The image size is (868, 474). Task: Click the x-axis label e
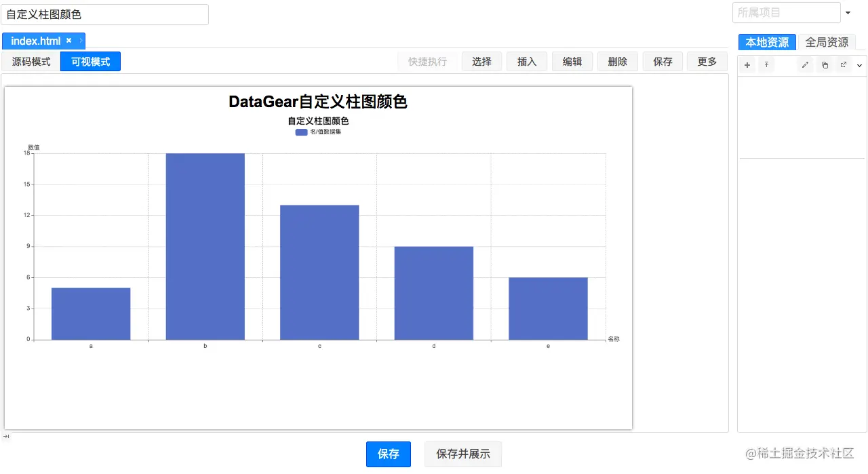[x=549, y=346]
